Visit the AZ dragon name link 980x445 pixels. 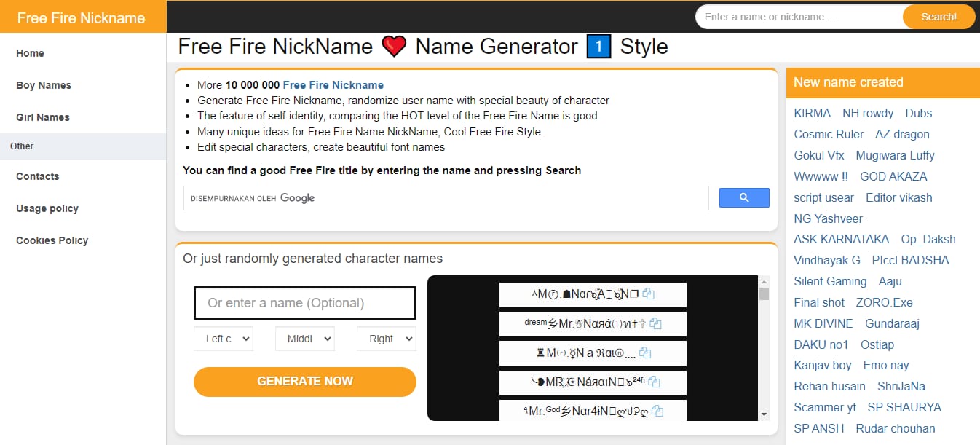(x=903, y=135)
